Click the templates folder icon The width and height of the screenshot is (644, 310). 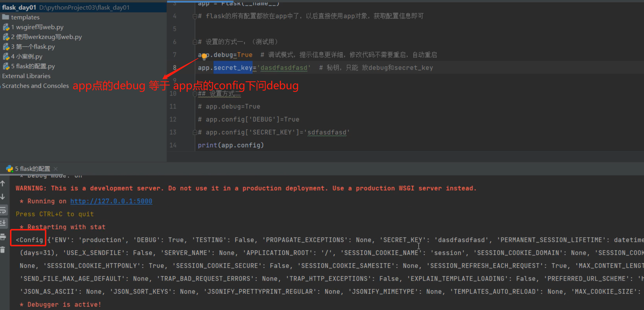6,17
